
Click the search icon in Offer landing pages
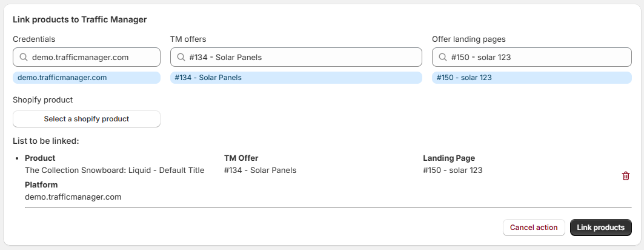click(443, 58)
